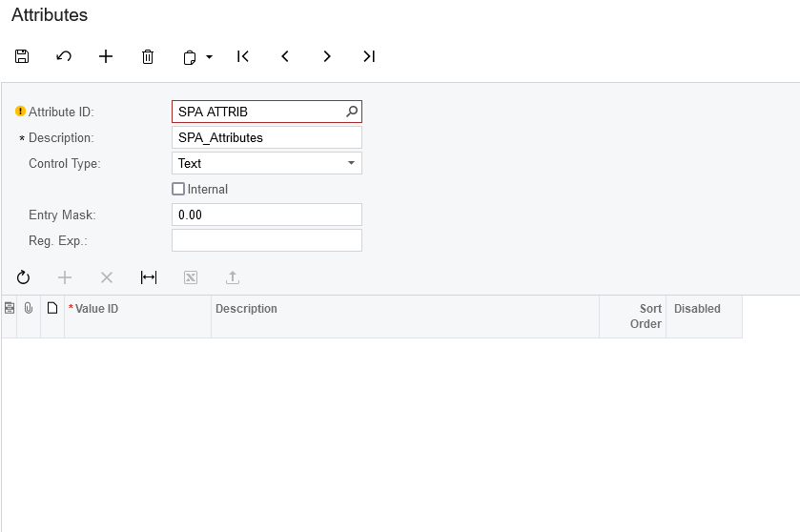Click the Undo/Cancel arrow icon
800x532 pixels.
pyautogui.click(x=64, y=56)
